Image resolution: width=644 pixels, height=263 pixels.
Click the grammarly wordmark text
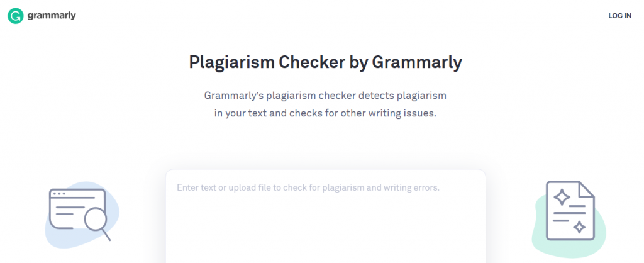(52, 16)
